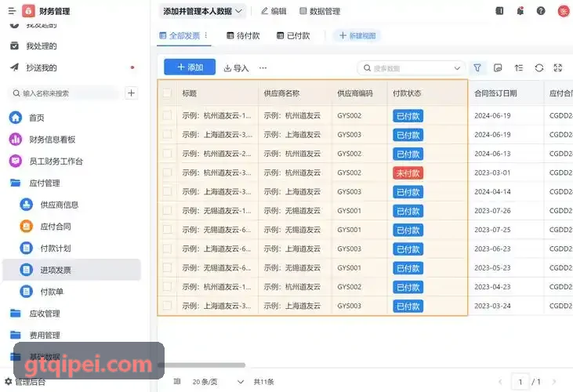
Task: Click the 搜索数据 search field
Action: [x=411, y=68]
